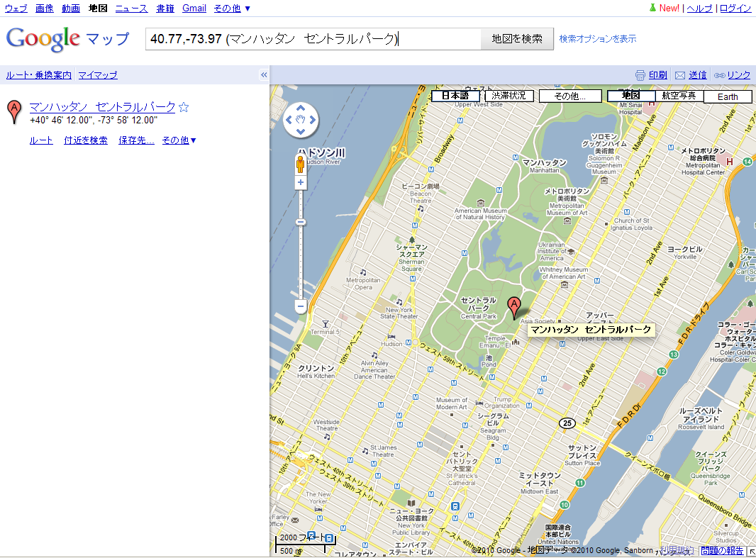Click the Google マップ logo

click(x=67, y=38)
